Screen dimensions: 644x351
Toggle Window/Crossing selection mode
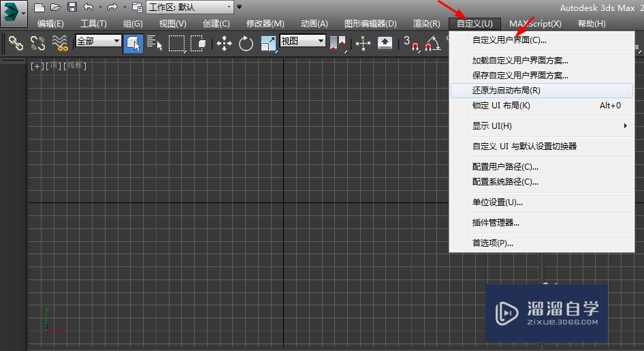pyautogui.click(x=198, y=43)
